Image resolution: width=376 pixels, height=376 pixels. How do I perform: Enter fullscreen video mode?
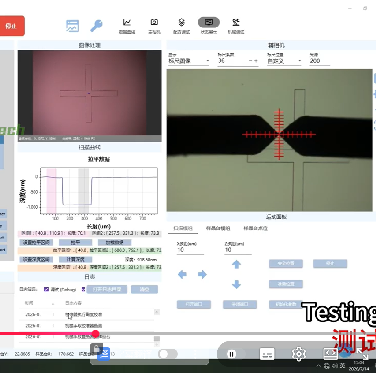(x=362, y=354)
